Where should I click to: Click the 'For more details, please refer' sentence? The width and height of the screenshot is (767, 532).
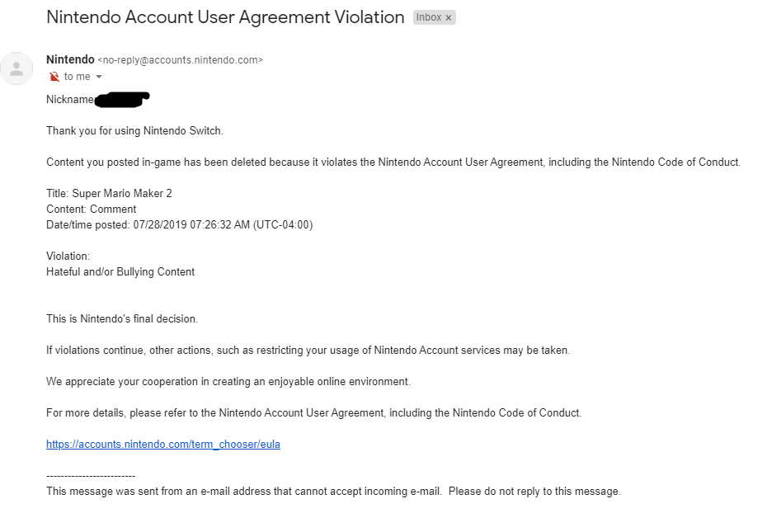(x=314, y=412)
